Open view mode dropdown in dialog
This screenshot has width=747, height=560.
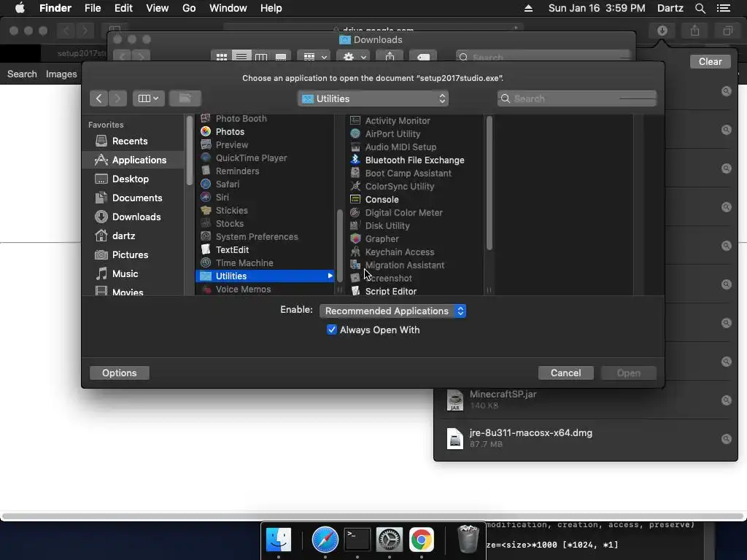148,98
